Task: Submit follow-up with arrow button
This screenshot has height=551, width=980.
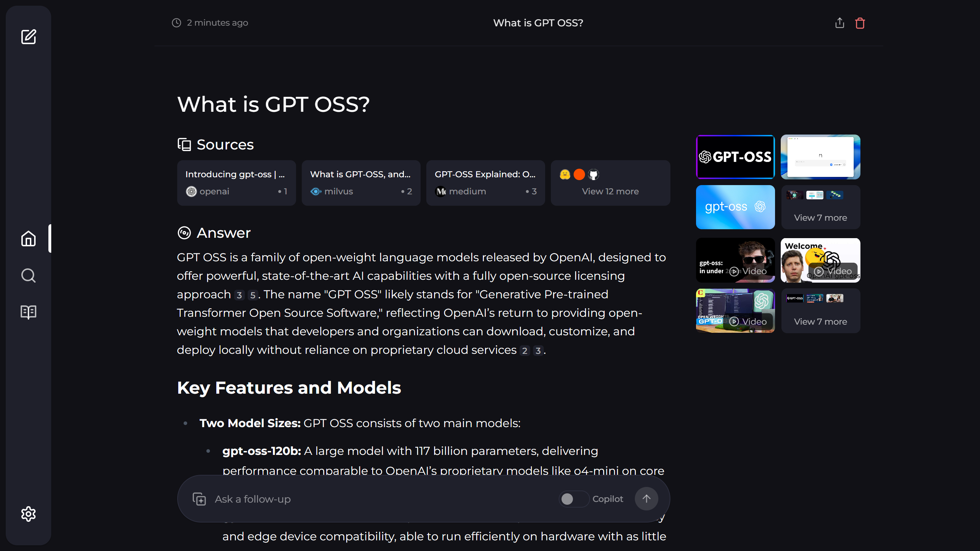Action: 646,498
